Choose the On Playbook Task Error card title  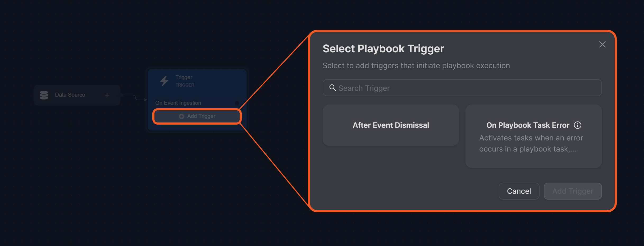(x=528, y=125)
